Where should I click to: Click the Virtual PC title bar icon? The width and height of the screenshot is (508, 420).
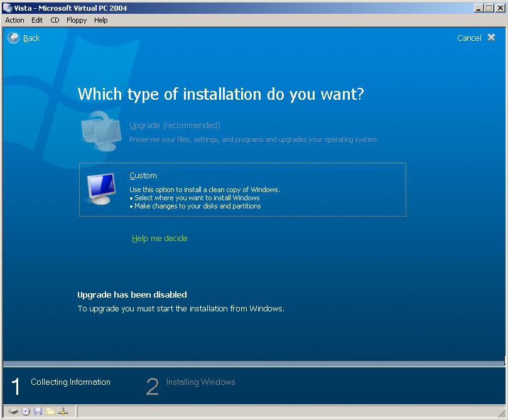(x=7, y=8)
